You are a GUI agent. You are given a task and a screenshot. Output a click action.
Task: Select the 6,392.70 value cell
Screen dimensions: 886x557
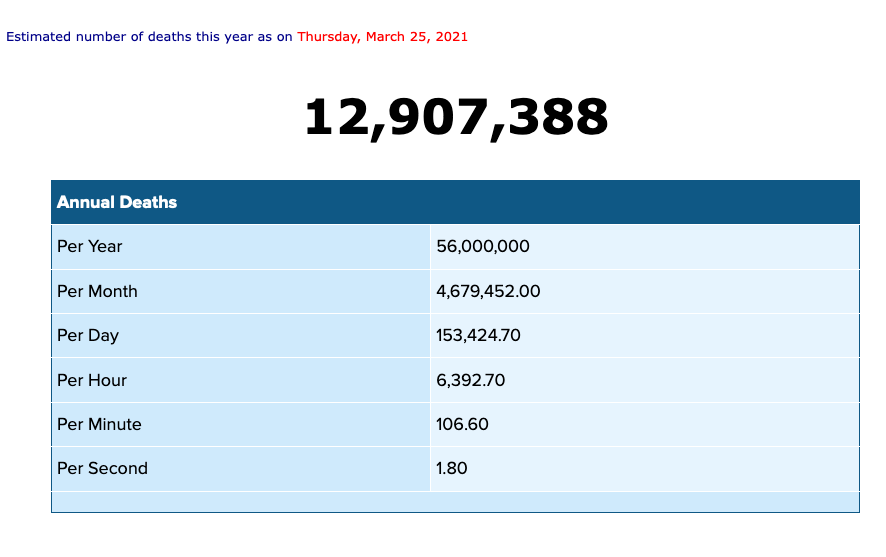(x=470, y=380)
